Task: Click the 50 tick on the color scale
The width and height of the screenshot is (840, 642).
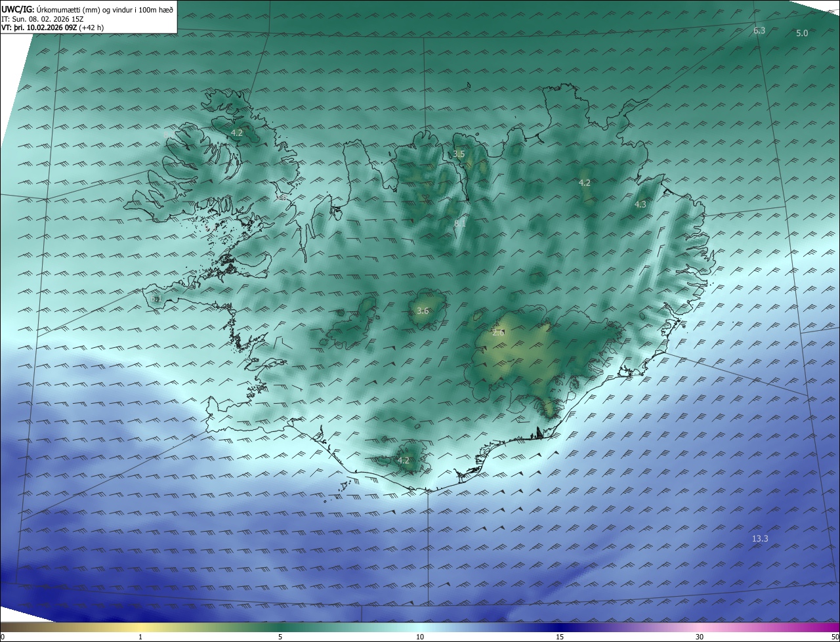Action: [x=835, y=637]
